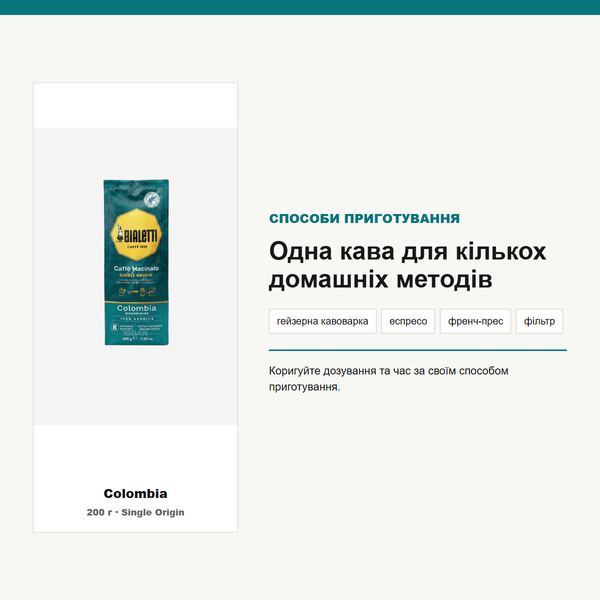Select the 'еспресо' brewing method tag
The height and width of the screenshot is (600, 600).
coord(408,321)
